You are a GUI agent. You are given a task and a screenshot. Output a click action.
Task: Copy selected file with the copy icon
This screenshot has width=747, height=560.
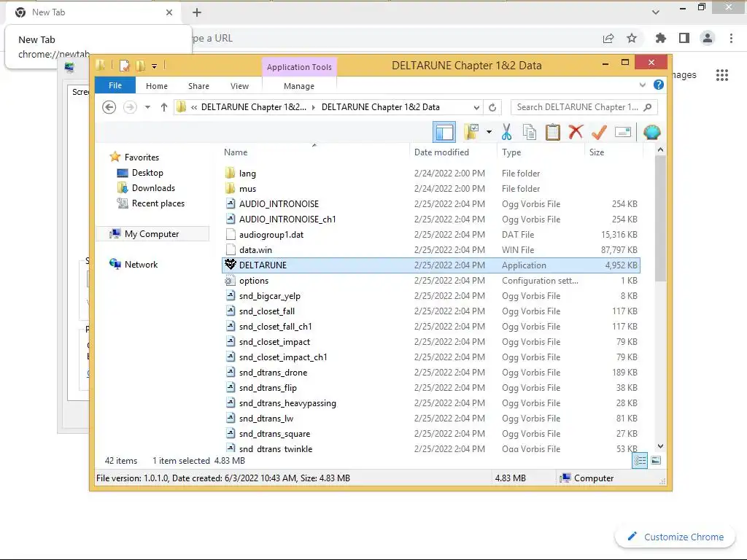tap(530, 132)
